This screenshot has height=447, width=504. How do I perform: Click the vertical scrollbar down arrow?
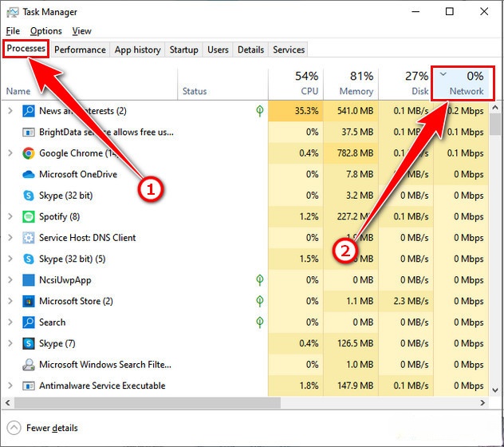[495, 390]
